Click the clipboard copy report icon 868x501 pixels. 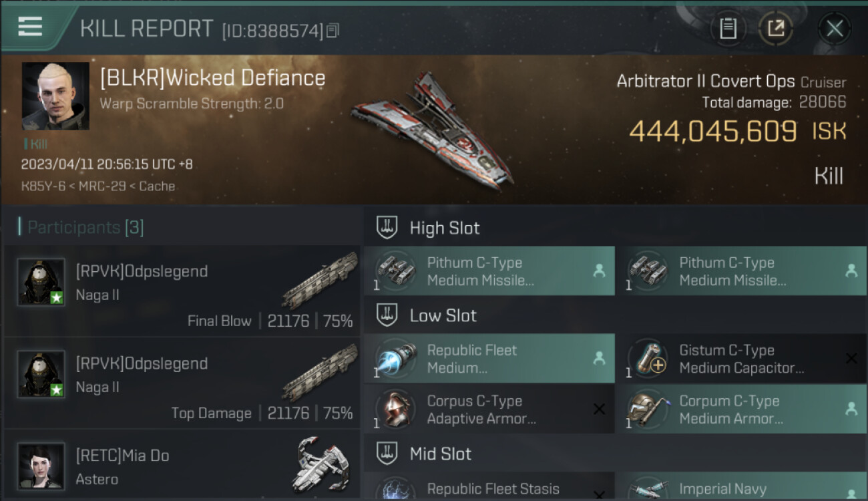728,29
